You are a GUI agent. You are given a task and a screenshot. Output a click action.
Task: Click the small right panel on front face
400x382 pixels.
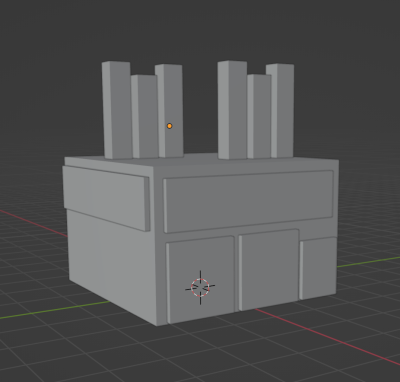pyautogui.click(x=318, y=268)
